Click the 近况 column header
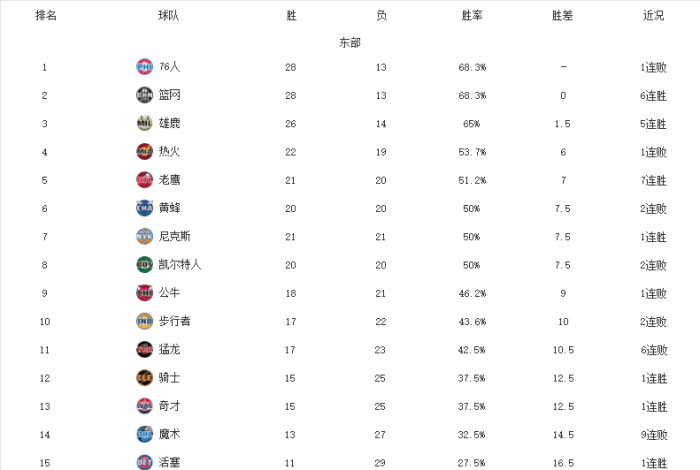The image size is (700, 470). [653, 16]
